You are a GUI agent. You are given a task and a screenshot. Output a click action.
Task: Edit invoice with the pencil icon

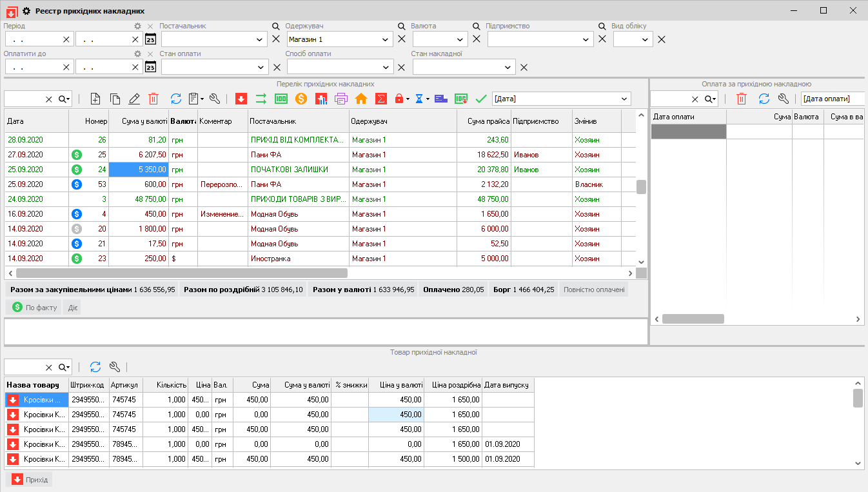pyautogui.click(x=134, y=99)
